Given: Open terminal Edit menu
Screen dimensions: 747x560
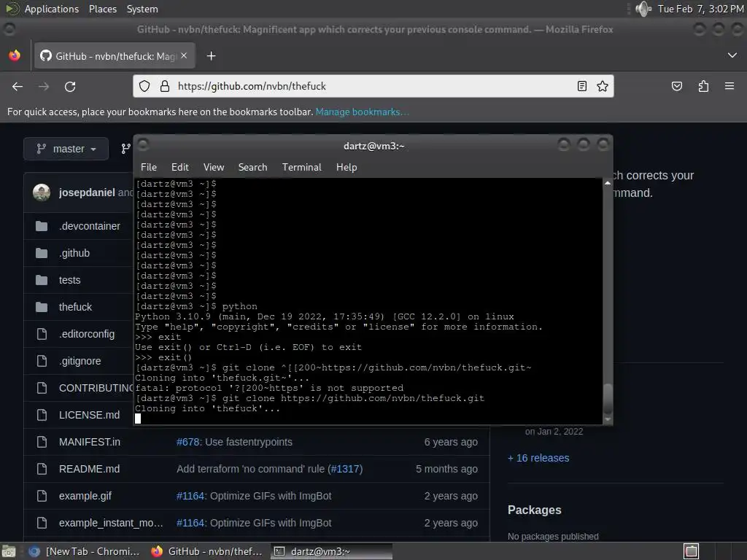Looking at the screenshot, I should (180, 167).
